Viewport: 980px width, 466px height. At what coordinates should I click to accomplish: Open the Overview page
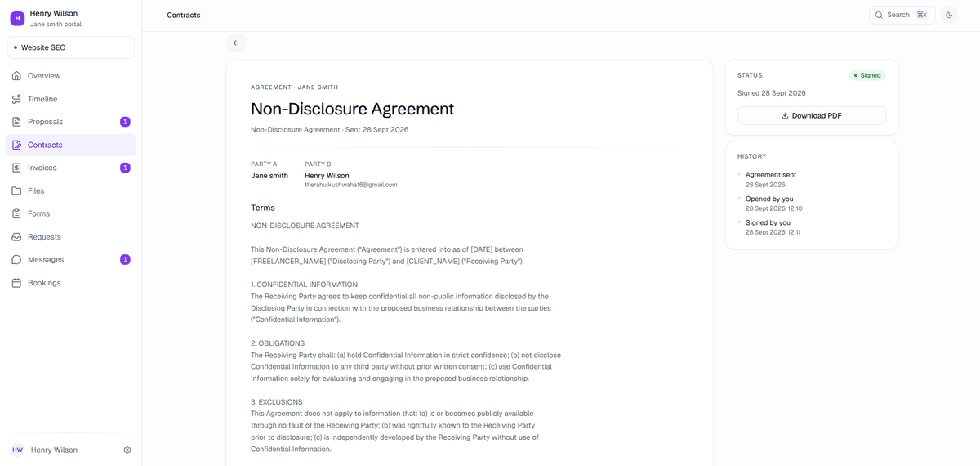click(71, 76)
